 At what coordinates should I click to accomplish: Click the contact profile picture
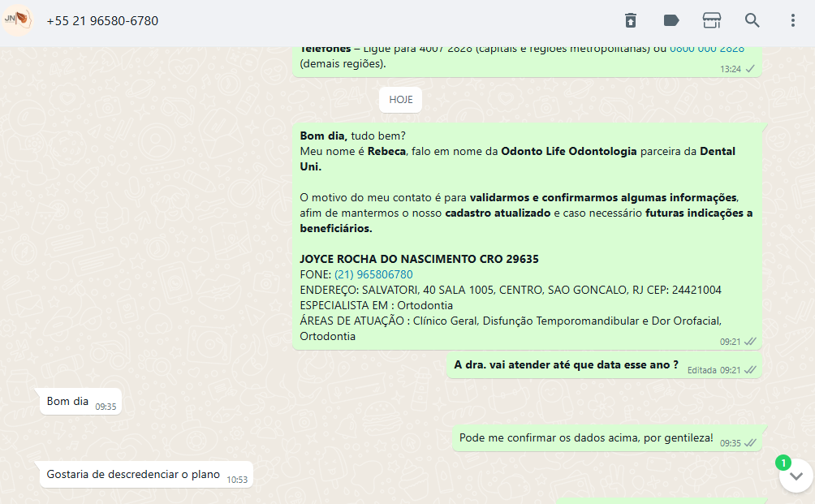[x=19, y=19]
